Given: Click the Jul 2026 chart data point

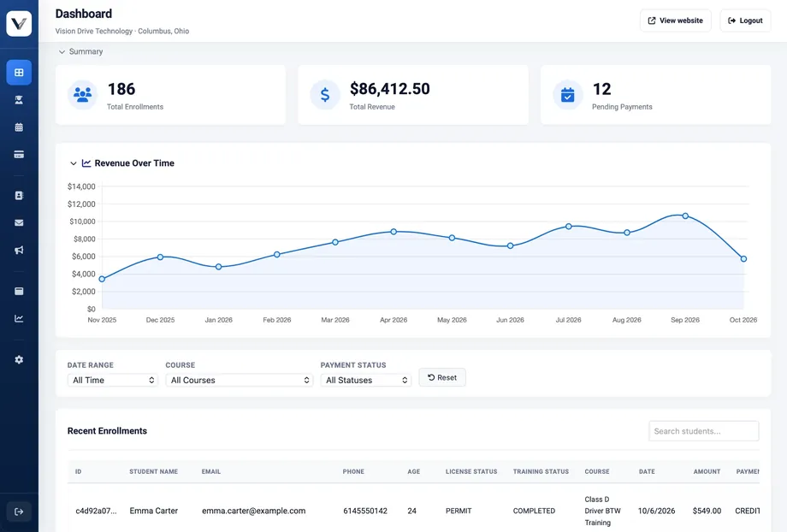Looking at the screenshot, I should tap(569, 227).
